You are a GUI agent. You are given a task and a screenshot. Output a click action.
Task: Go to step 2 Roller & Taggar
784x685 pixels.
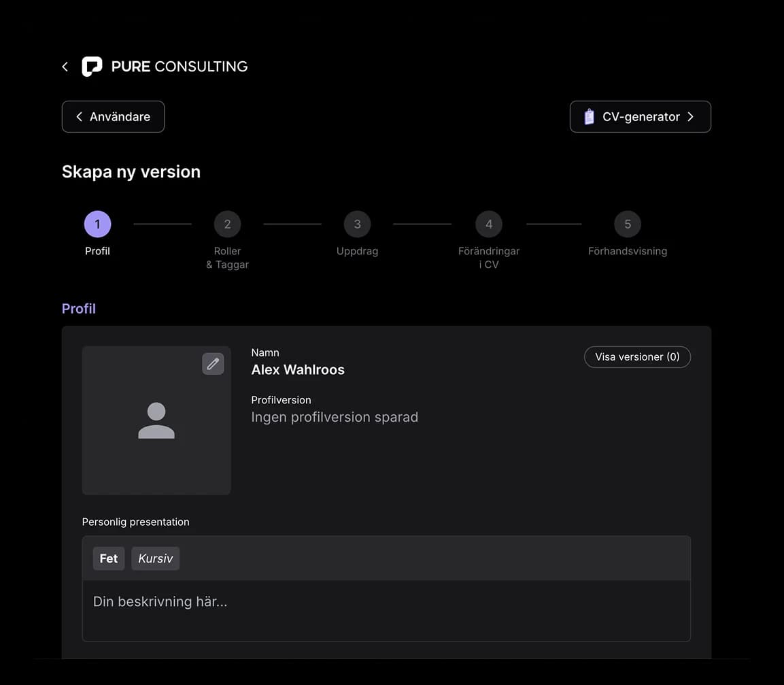[x=228, y=224]
